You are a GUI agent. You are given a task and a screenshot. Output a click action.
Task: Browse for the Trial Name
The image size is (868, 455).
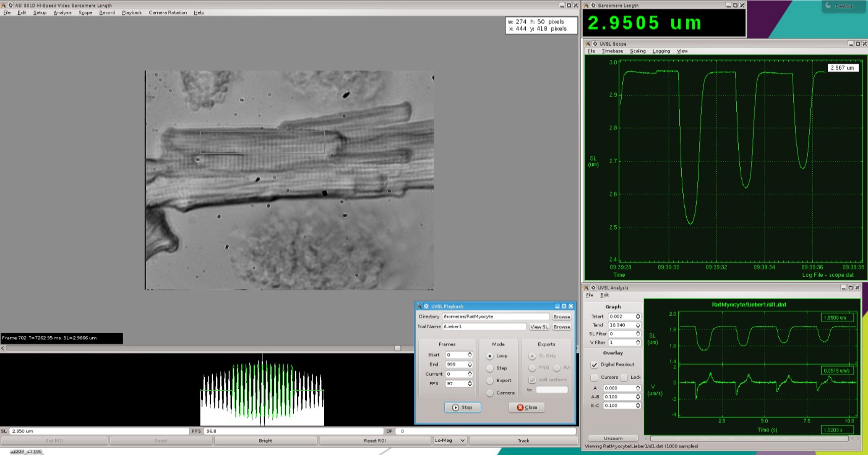[x=562, y=326]
